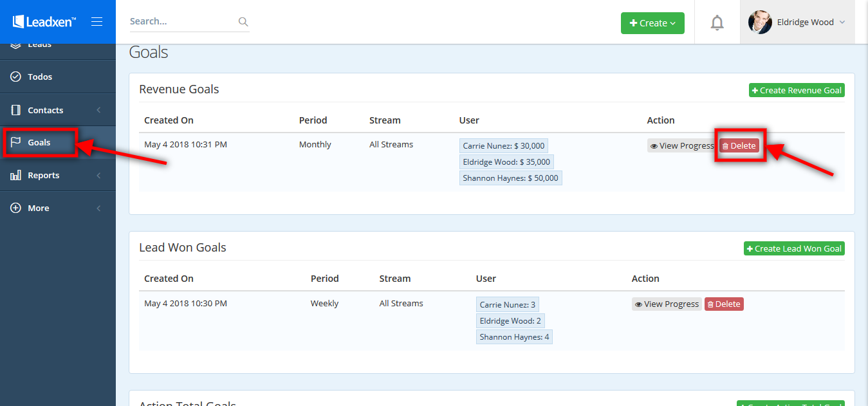Click the Leadxen logo
868x406 pixels.
(x=44, y=22)
